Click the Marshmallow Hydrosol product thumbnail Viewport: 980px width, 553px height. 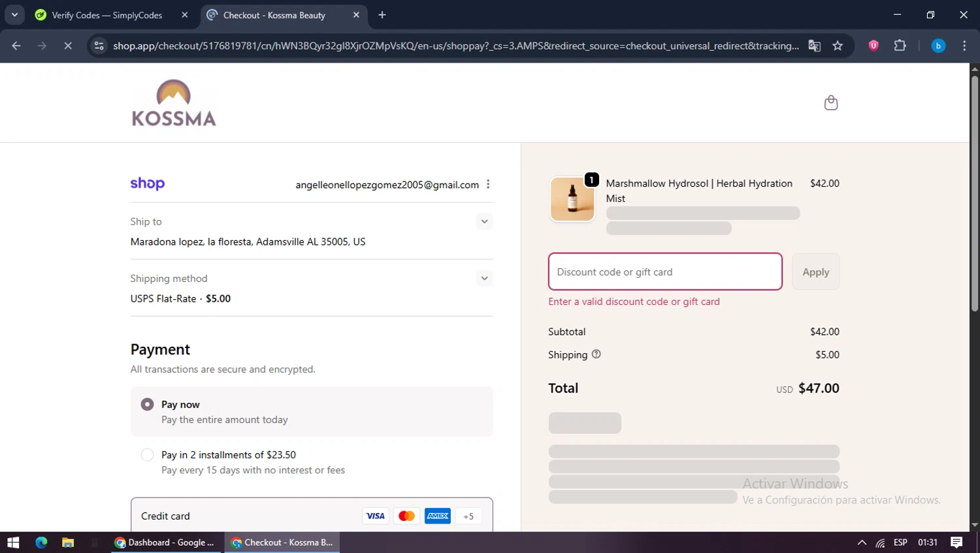tap(572, 199)
